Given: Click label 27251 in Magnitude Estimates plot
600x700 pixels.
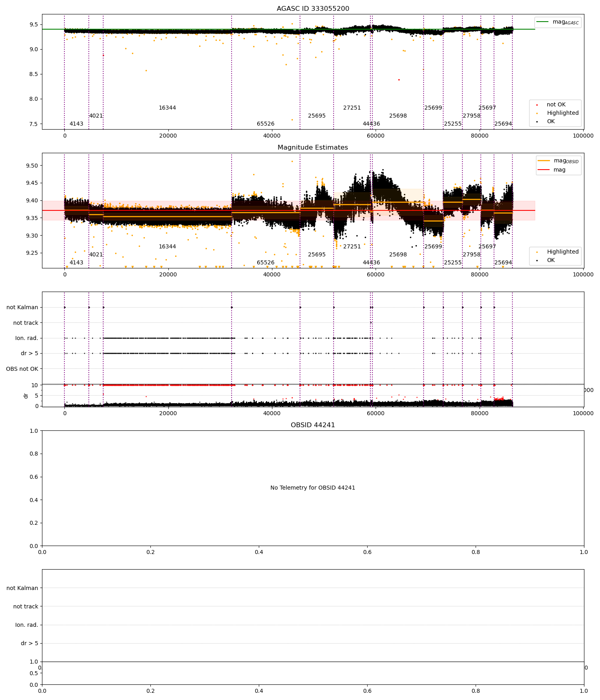Looking at the screenshot, I should coord(352,246).
